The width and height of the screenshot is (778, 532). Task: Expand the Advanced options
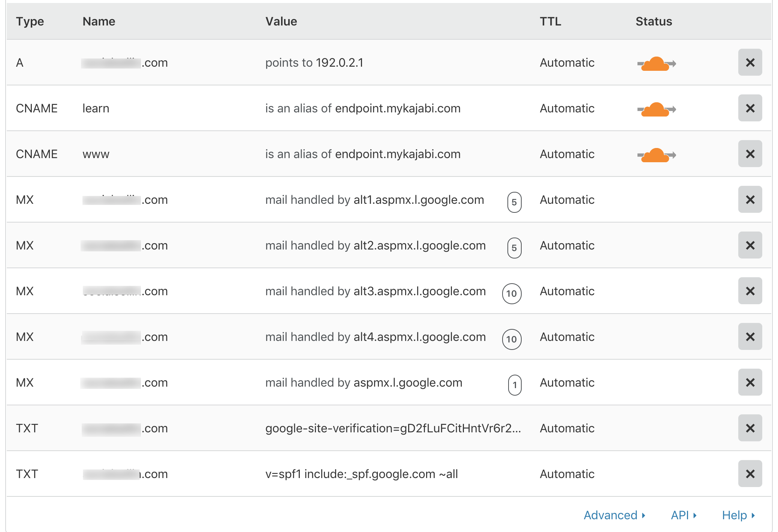(614, 515)
